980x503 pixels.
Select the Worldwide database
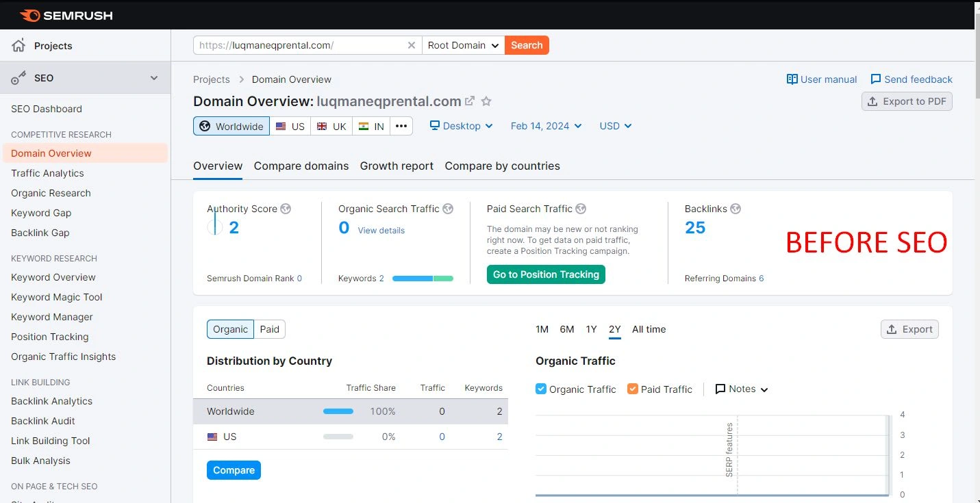click(231, 127)
